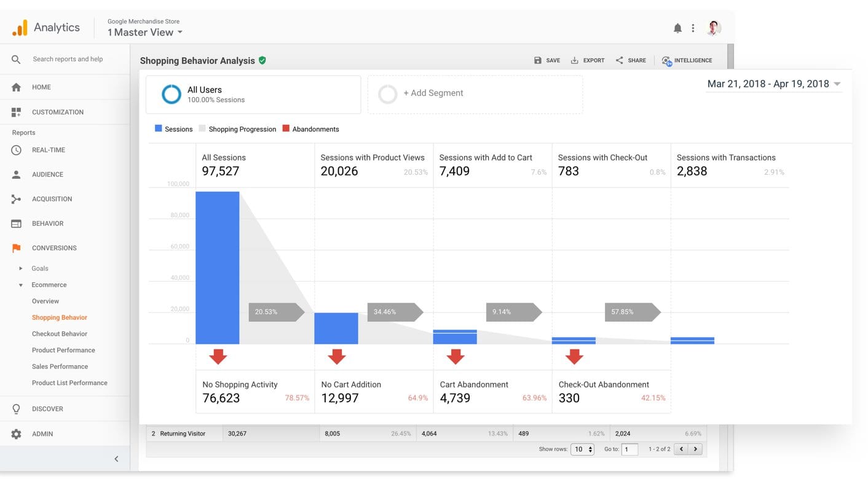The width and height of the screenshot is (868, 492).
Task: Open the Admin gear icon
Action: (17, 434)
